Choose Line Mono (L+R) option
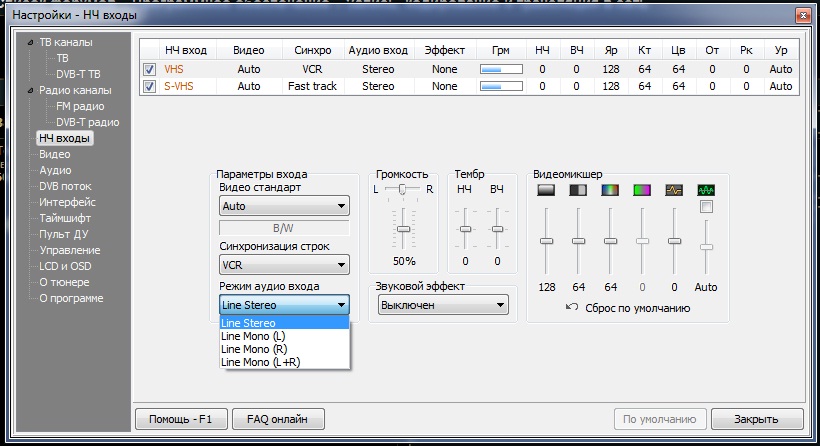Viewport: 820px width, 446px height. tap(260, 362)
